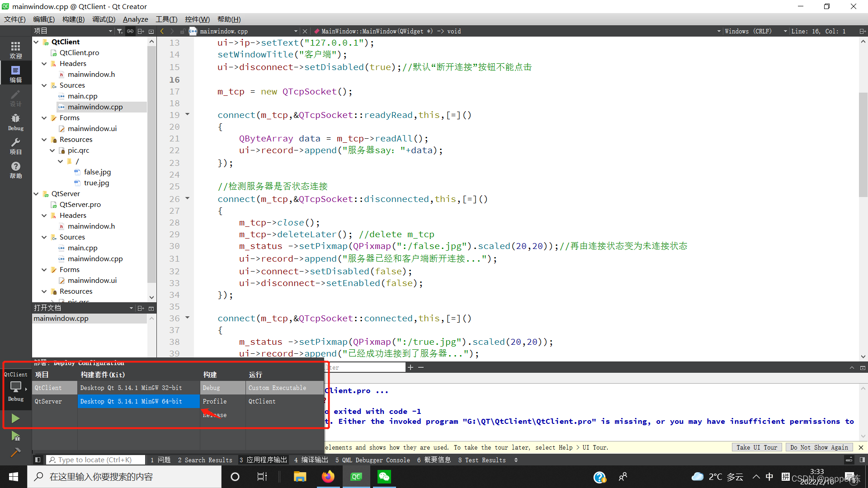This screenshot has width=868, height=488.
Task: Switch to Edit mode (编辑)
Action: [16, 74]
